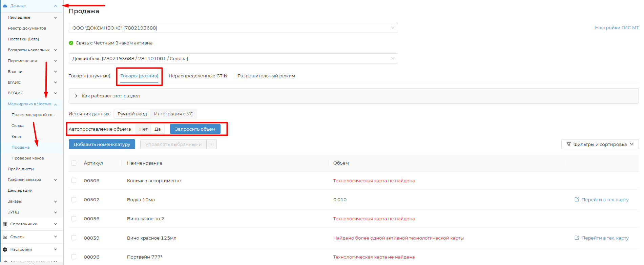The width and height of the screenshot is (644, 265).
Task: Click the gear icon beside Настройки
Action: pyautogui.click(x=5, y=249)
